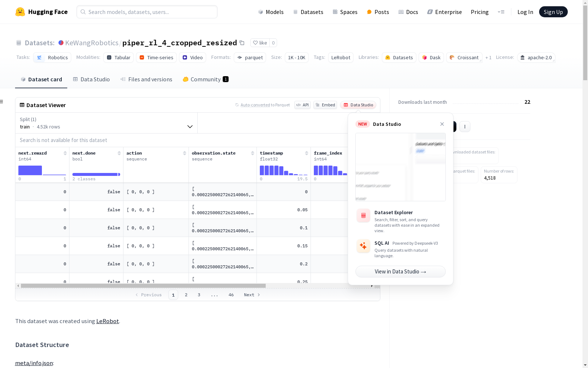Open the apache-2.0 license tag
Image resolution: width=588 pixels, height=368 pixels.
click(x=536, y=57)
